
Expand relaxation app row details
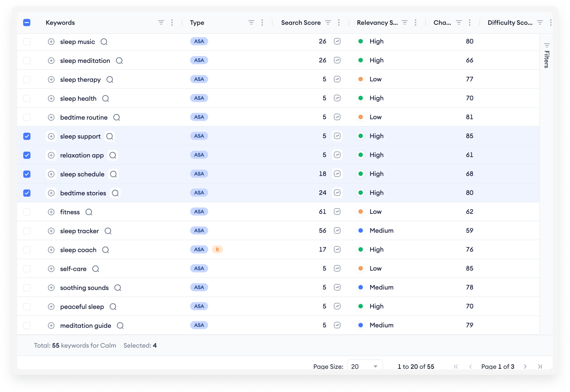(51, 155)
